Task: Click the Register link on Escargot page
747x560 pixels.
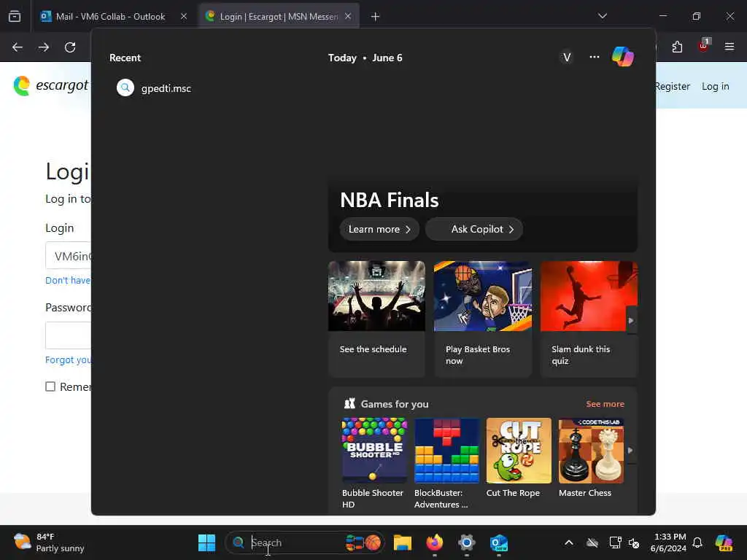Action: point(672,86)
